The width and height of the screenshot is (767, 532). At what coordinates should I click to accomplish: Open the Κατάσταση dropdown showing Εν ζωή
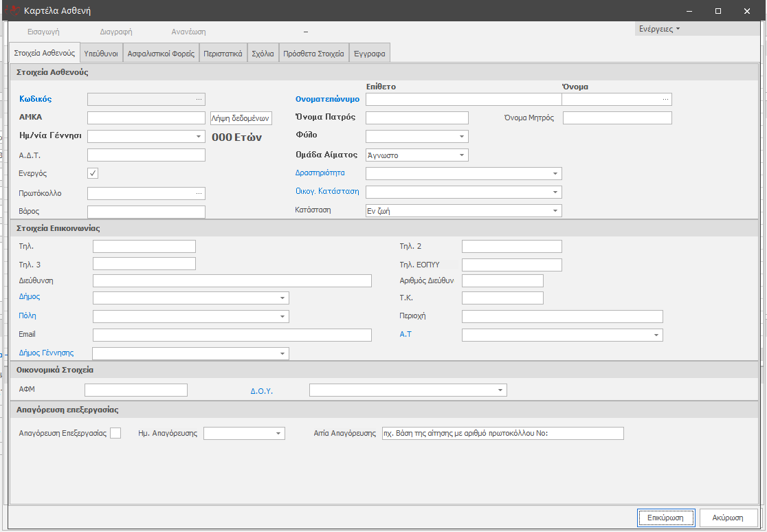pos(555,211)
